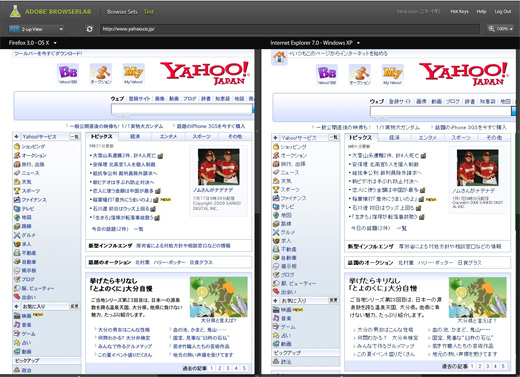
Task: Click the My Yahoo! icon in the Internet Explorer pane
Action: [x=392, y=74]
